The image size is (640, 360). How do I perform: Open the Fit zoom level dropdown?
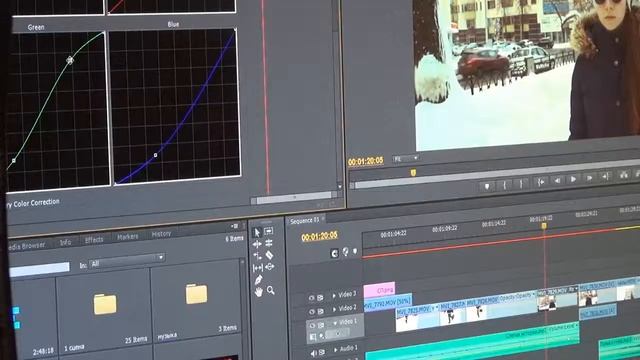tap(406, 159)
